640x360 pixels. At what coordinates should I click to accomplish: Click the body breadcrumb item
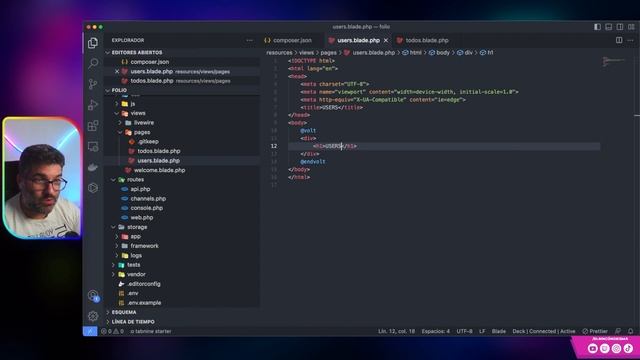coord(442,53)
